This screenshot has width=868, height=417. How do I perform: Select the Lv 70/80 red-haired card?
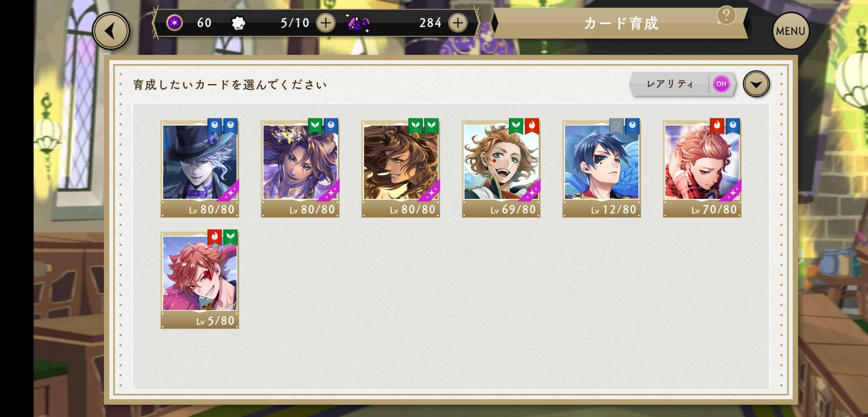(x=702, y=168)
